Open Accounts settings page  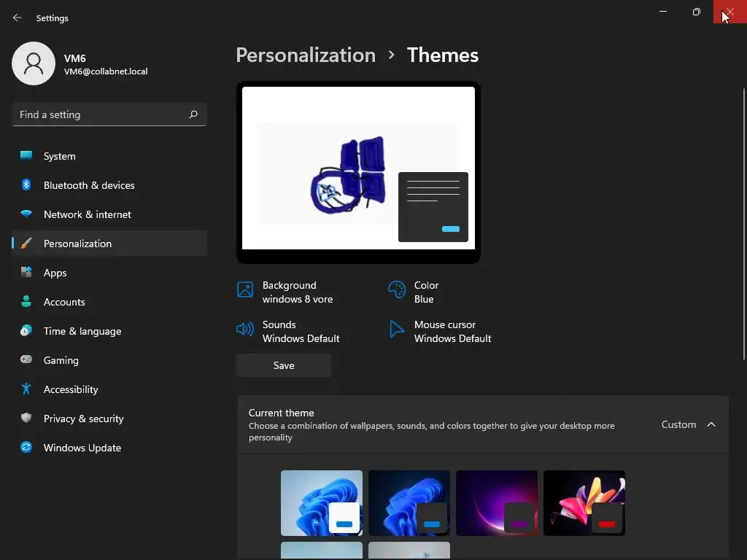(109, 302)
